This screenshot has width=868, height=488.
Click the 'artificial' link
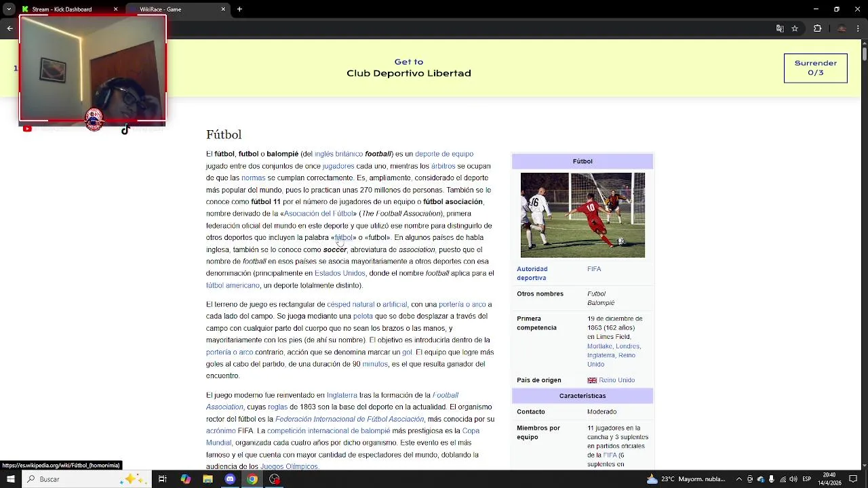[395, 304]
